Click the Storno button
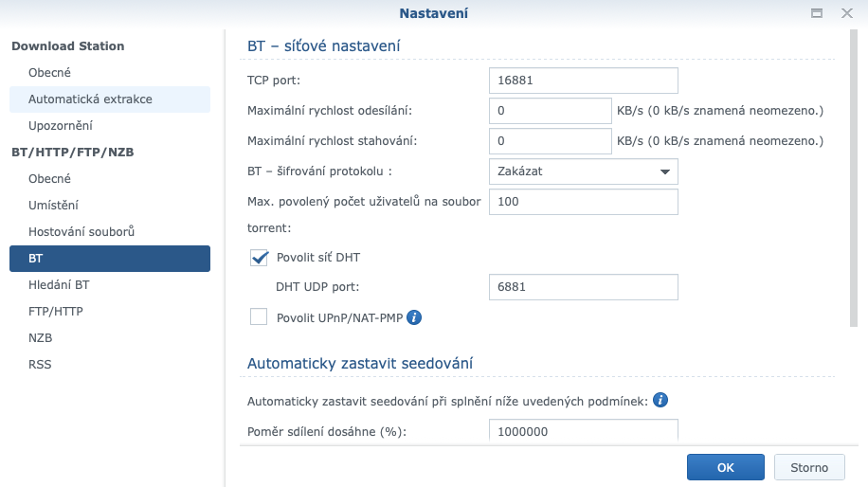 coord(809,467)
